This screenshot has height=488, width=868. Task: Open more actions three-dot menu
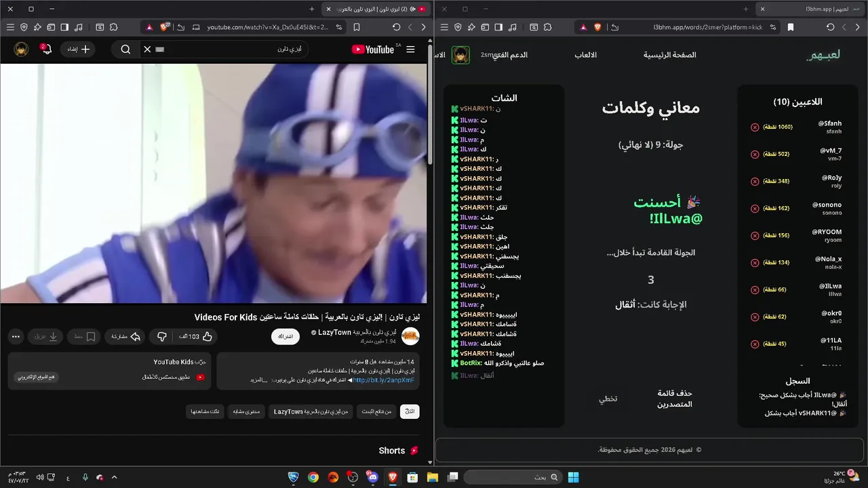(x=16, y=336)
